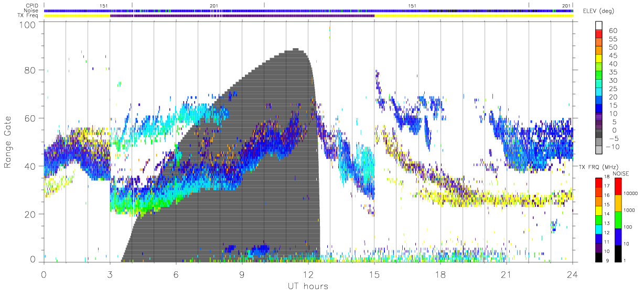Click the 100 tick on Range Gate axis
This screenshot has width=644, height=297.
coord(26,25)
